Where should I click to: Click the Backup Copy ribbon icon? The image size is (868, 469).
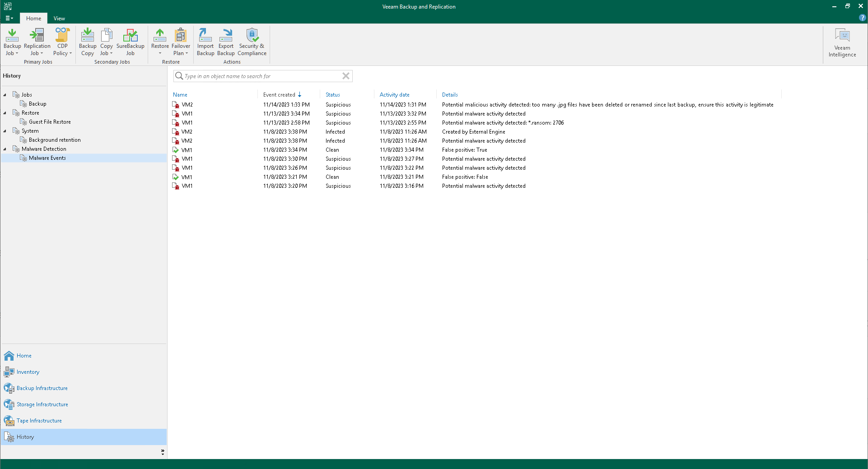click(x=88, y=42)
